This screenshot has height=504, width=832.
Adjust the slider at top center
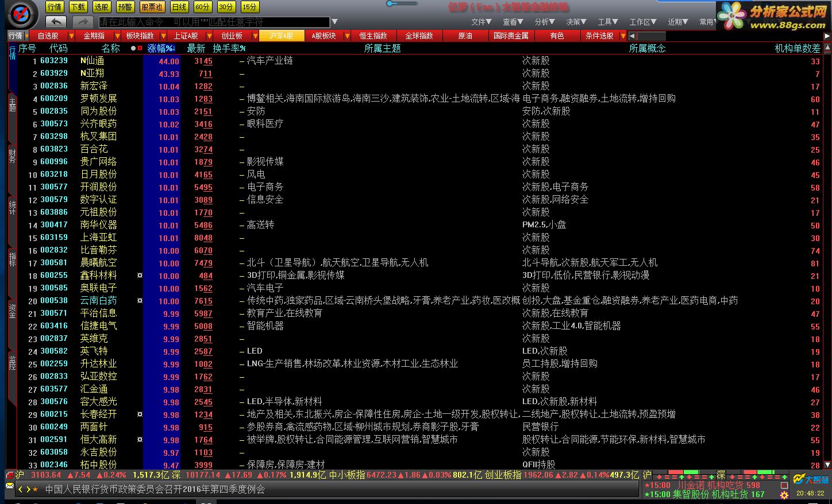(402, 3)
